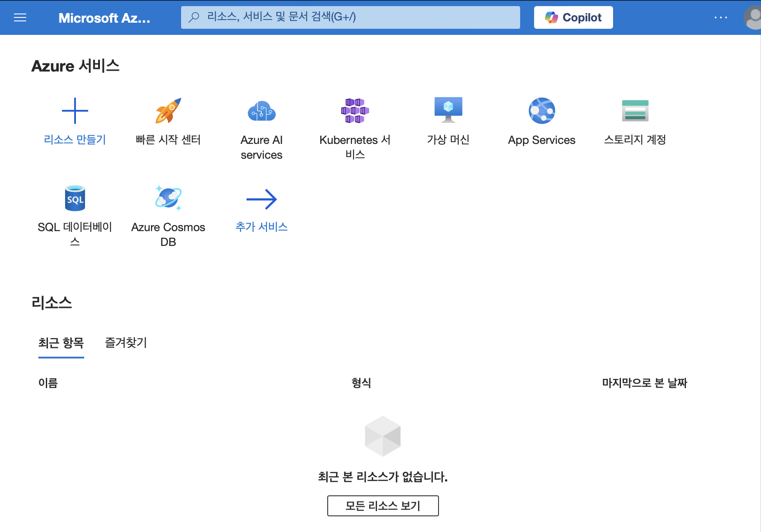Viewport: 761px width, 532px height.
Task: Click the arrow icon for more services
Action: click(262, 199)
